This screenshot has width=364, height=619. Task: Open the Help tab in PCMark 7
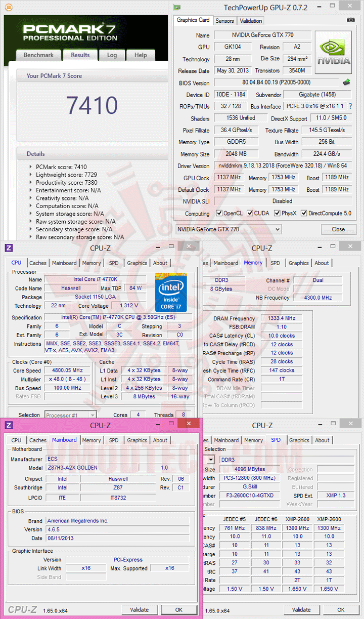click(x=141, y=55)
